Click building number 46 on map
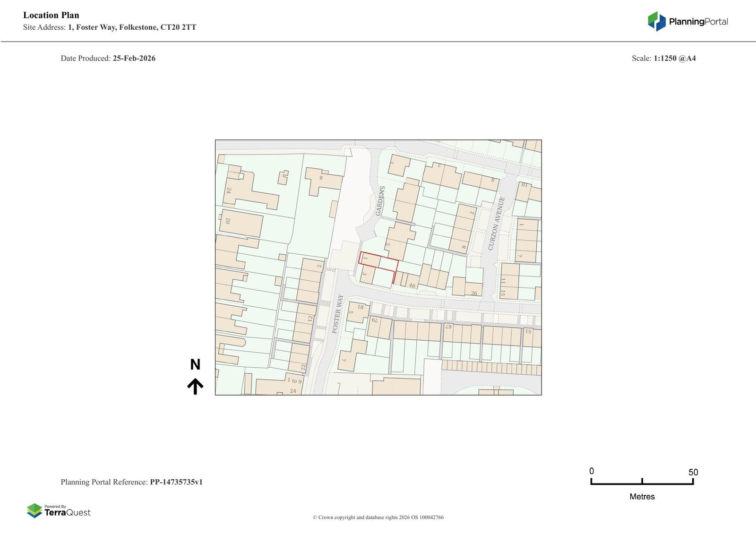This screenshot has width=756, height=535. tap(412, 285)
